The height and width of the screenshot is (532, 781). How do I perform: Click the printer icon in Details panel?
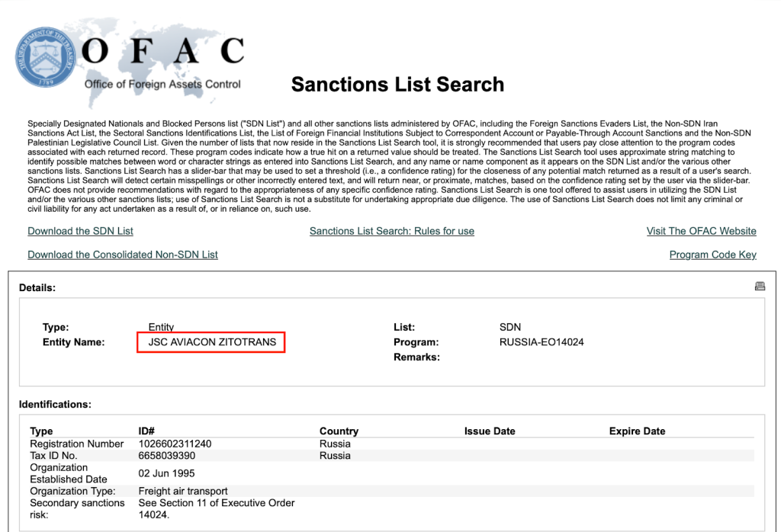(x=760, y=287)
